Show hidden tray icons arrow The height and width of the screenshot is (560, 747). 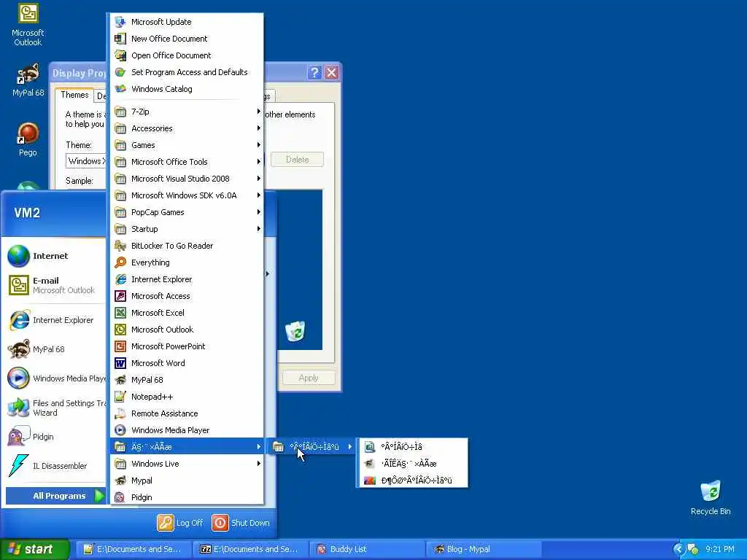pos(678,549)
